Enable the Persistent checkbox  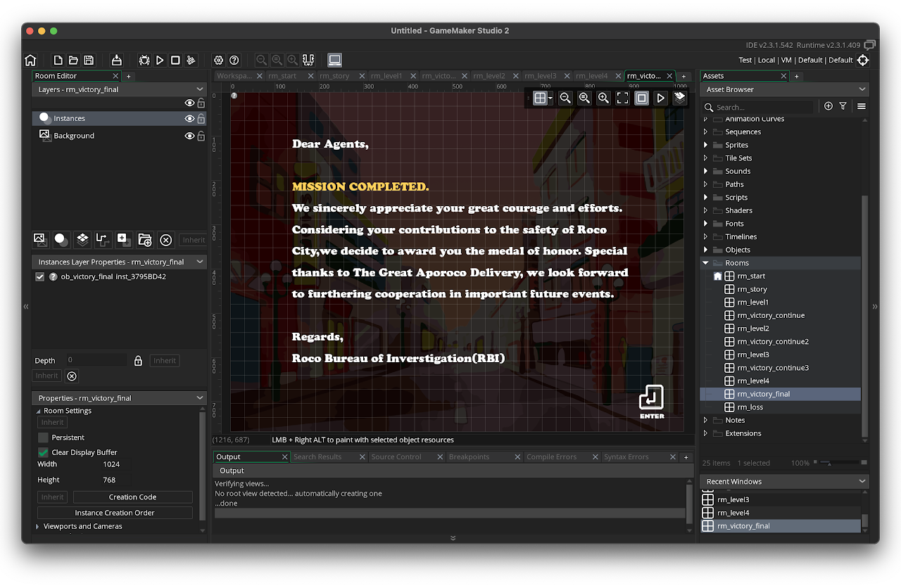[x=44, y=437]
